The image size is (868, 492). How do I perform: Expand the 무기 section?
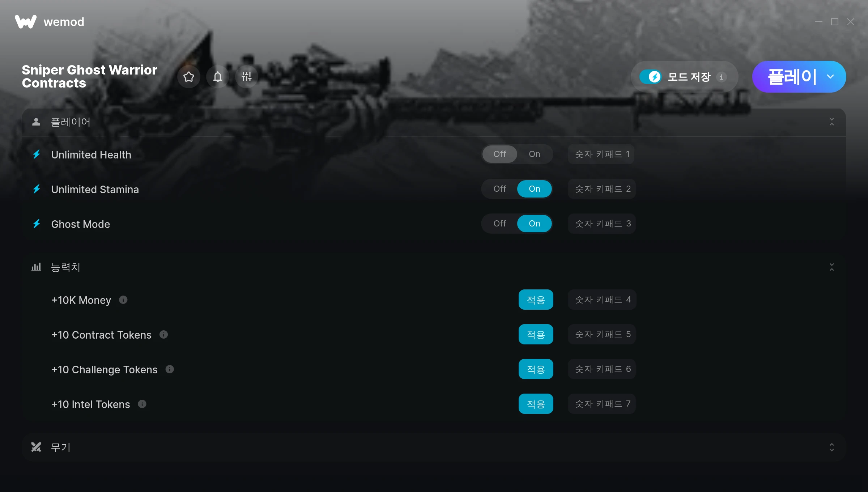(x=832, y=448)
